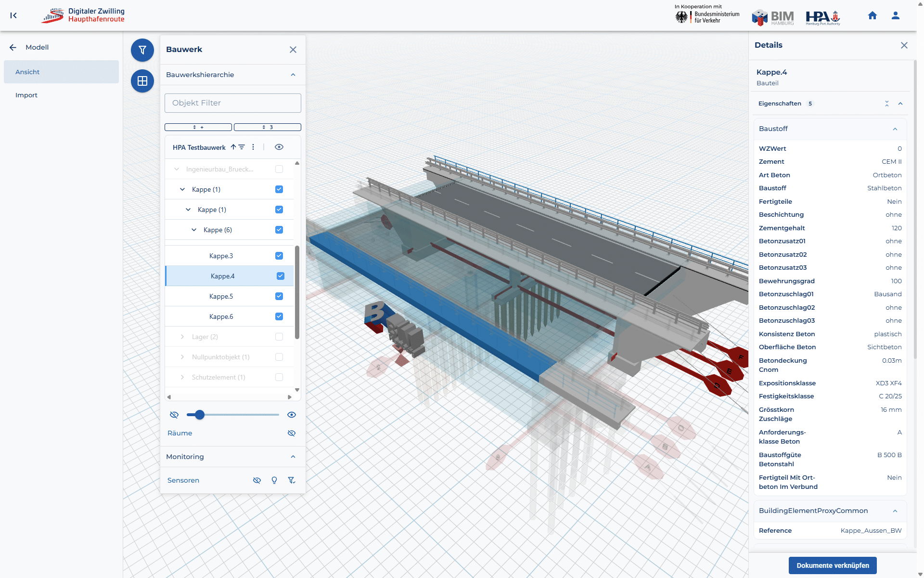924x578 pixels.
Task: Click the Digitaler Zwilling Haupthafenroute logo
Action: coord(83,15)
